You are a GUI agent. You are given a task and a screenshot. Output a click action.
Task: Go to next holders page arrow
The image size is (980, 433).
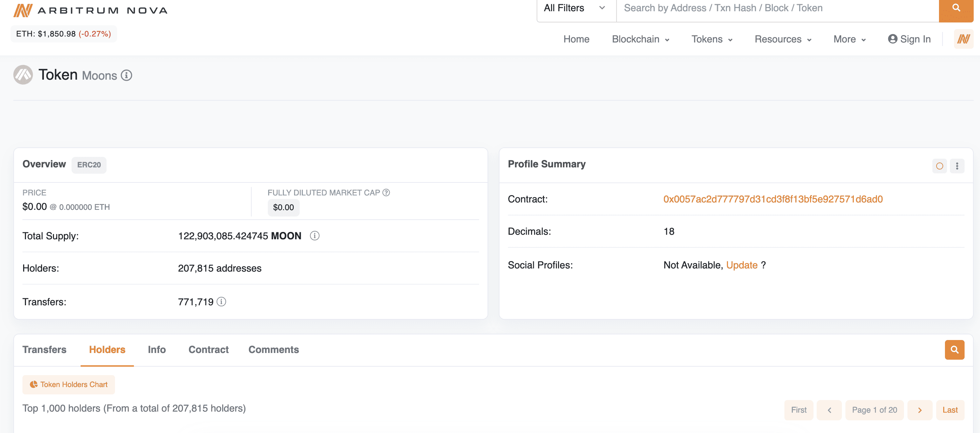(x=919, y=410)
